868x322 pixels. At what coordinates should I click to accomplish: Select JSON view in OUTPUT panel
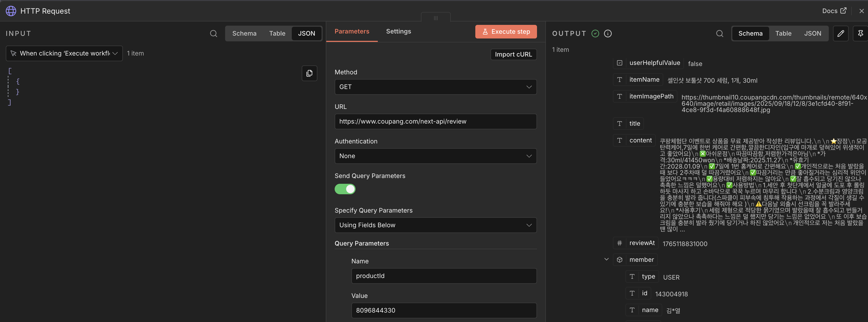coord(812,34)
